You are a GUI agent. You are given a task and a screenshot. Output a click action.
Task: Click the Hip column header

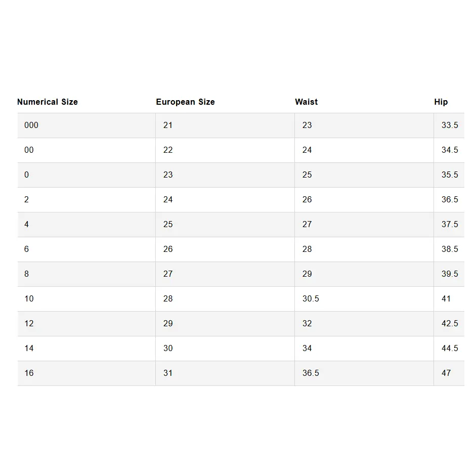tap(441, 102)
